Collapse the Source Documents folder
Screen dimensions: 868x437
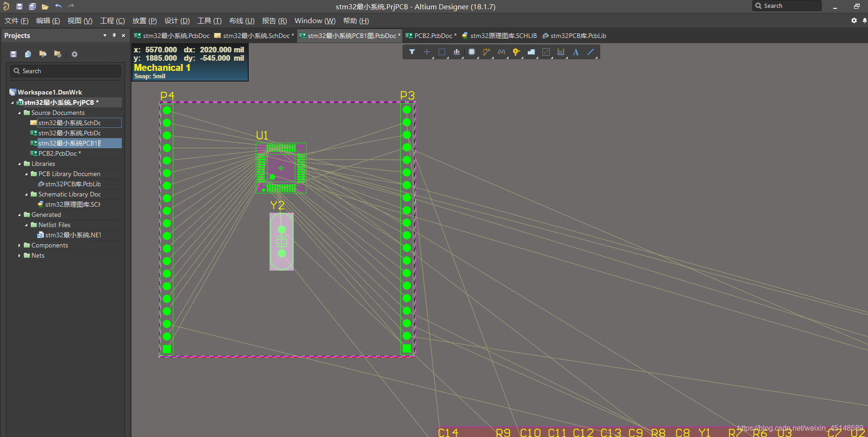pos(19,113)
